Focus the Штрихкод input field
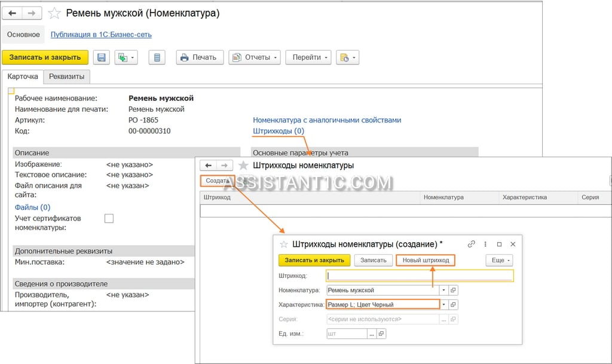The image size is (612, 364). coord(420,276)
